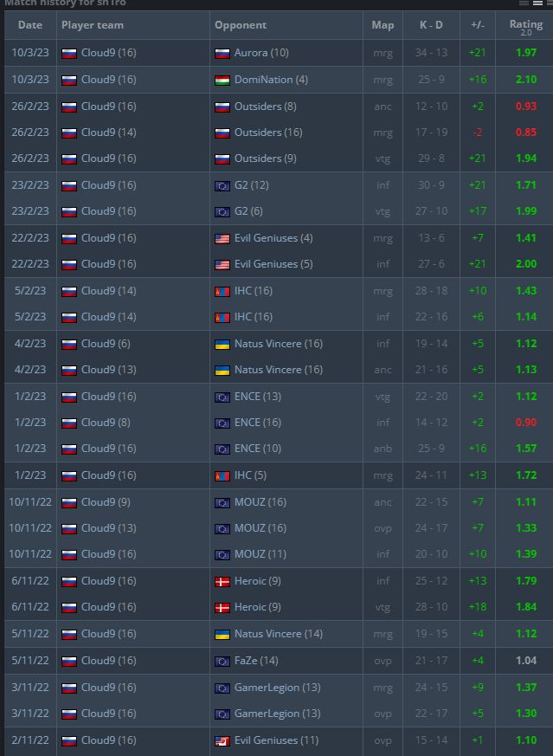Screen dimensions: 553x756
Task: Open the Cloud9 (6) team link
Action: pos(106,344)
